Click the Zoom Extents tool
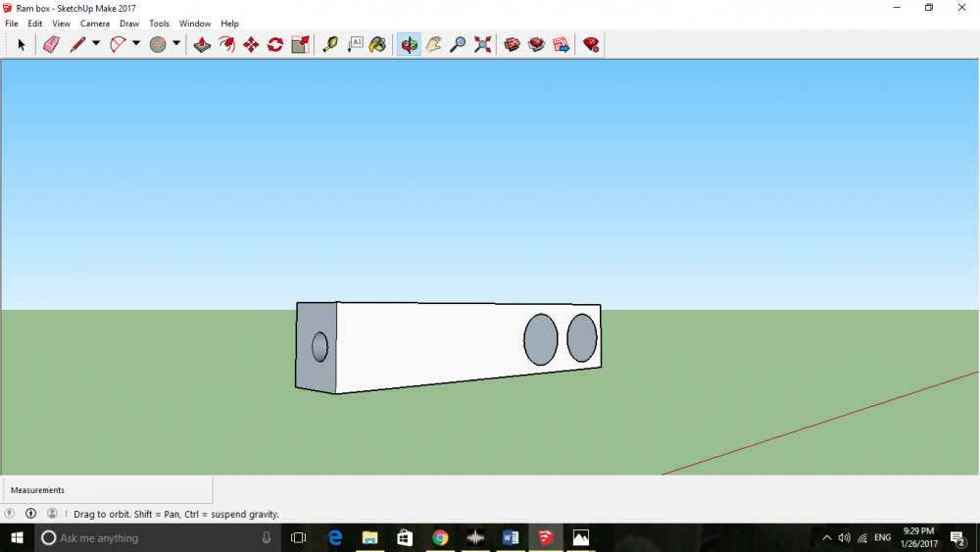The image size is (980, 552). coord(482,44)
